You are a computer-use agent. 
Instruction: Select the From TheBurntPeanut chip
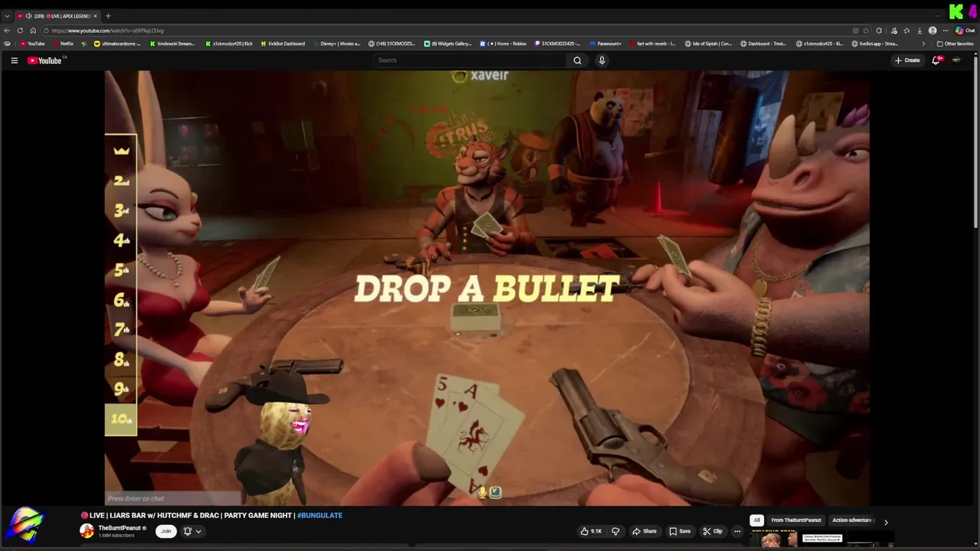tap(796, 520)
